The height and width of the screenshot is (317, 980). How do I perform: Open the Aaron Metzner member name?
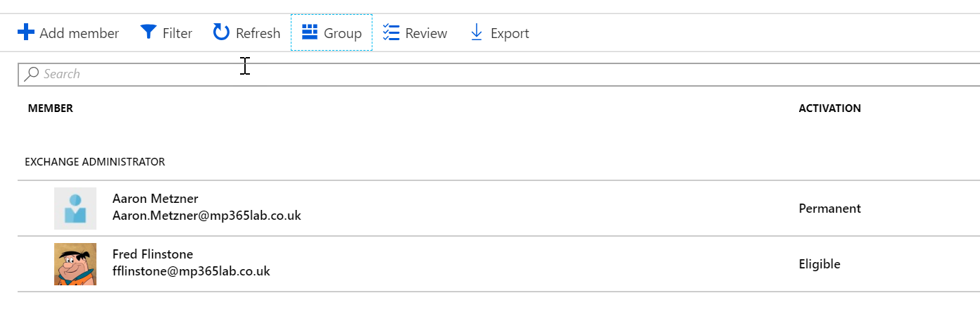click(156, 199)
